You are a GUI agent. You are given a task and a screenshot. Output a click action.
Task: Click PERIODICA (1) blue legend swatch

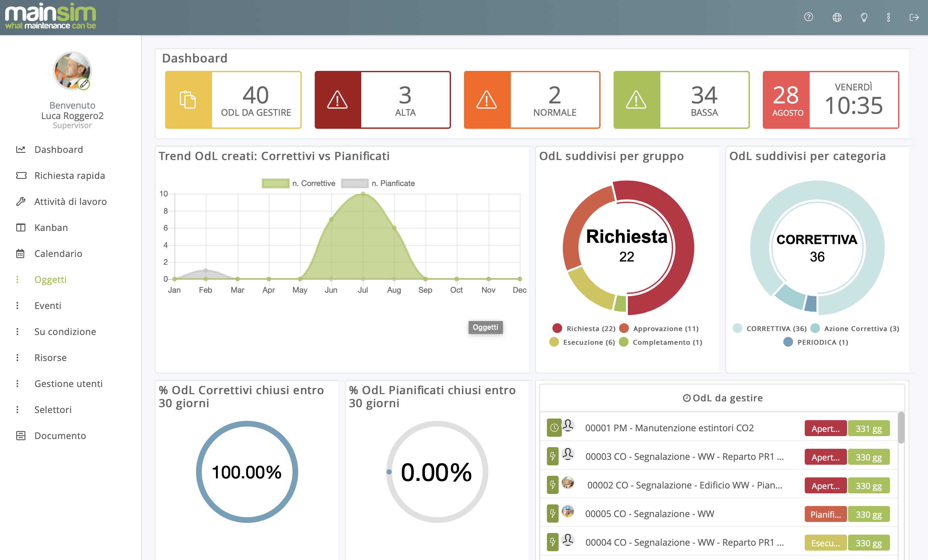click(788, 342)
